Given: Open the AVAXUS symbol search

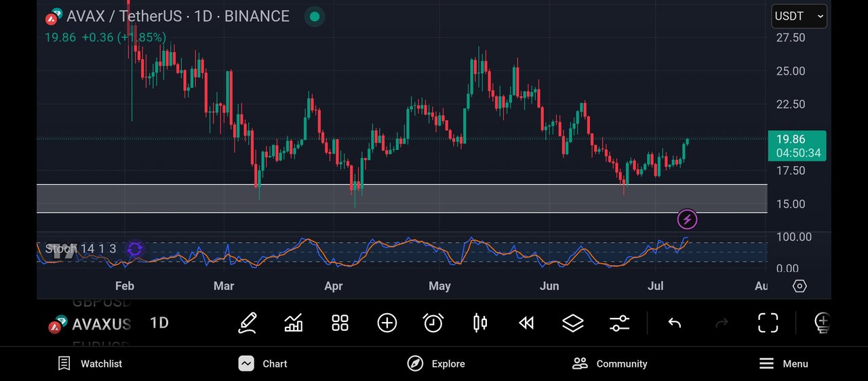Looking at the screenshot, I should coord(90,324).
